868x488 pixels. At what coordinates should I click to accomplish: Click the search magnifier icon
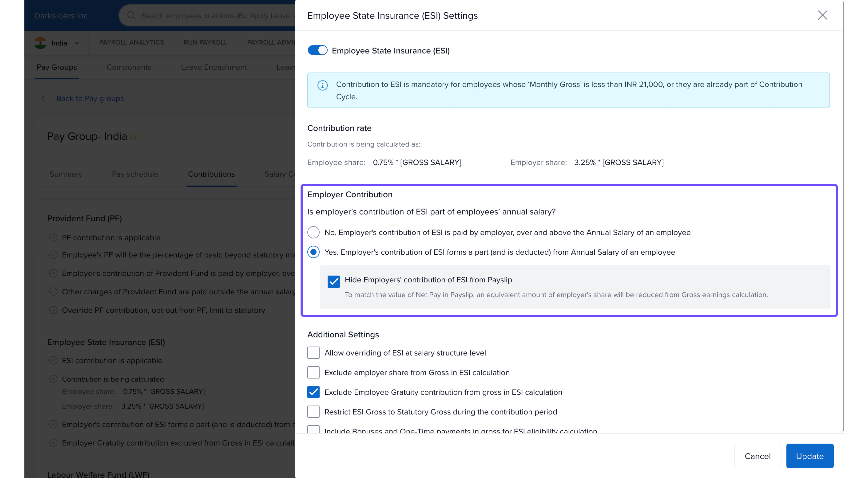[131, 15]
